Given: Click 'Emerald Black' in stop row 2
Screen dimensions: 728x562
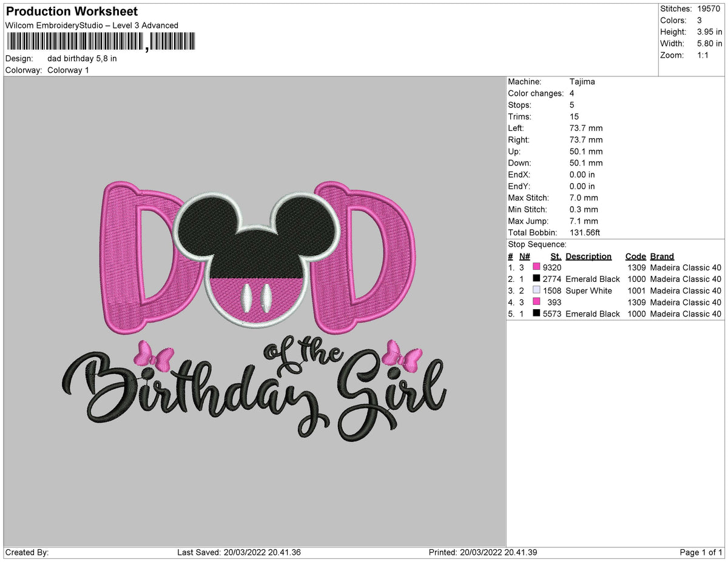Looking at the screenshot, I should click(593, 279).
